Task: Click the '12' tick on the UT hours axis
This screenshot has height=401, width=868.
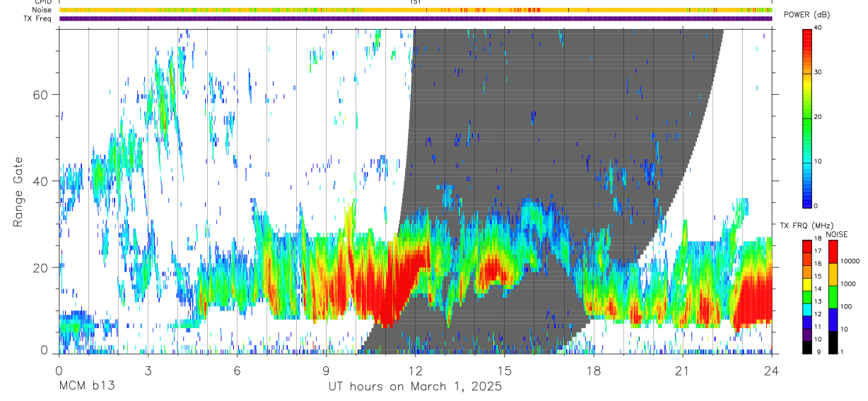Action: coord(416,370)
